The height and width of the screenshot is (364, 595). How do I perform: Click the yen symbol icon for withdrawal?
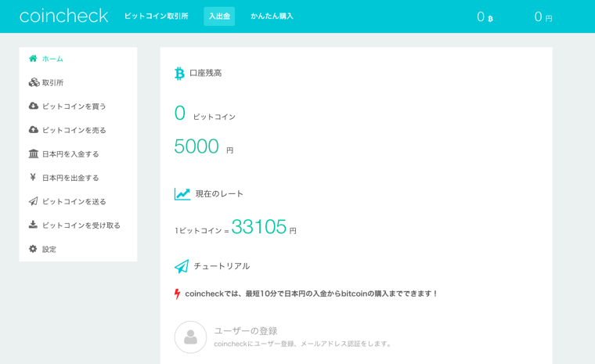tap(33, 177)
